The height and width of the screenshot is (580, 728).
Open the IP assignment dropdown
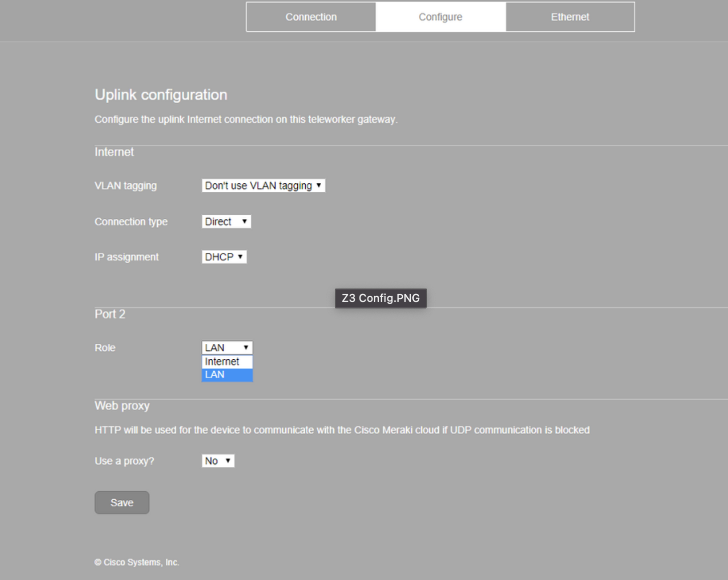224,256
